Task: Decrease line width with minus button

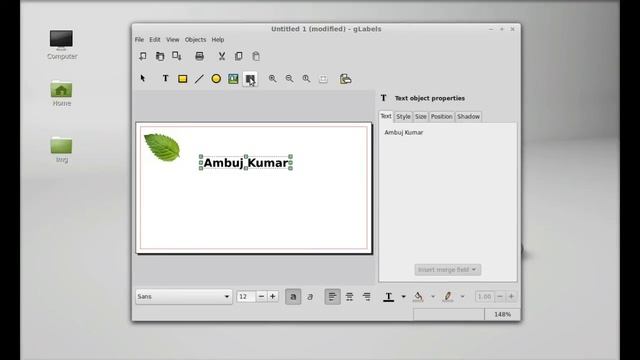Action: pyautogui.click(x=500, y=297)
